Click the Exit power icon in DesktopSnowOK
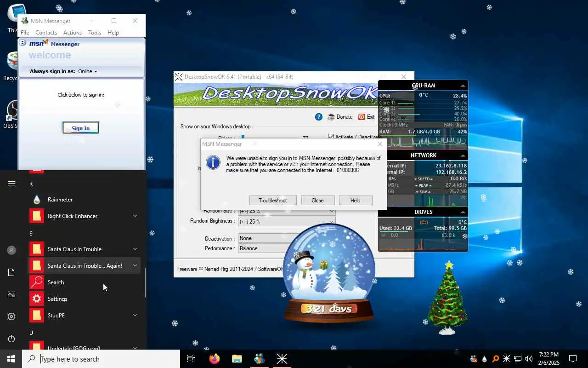 coord(362,117)
